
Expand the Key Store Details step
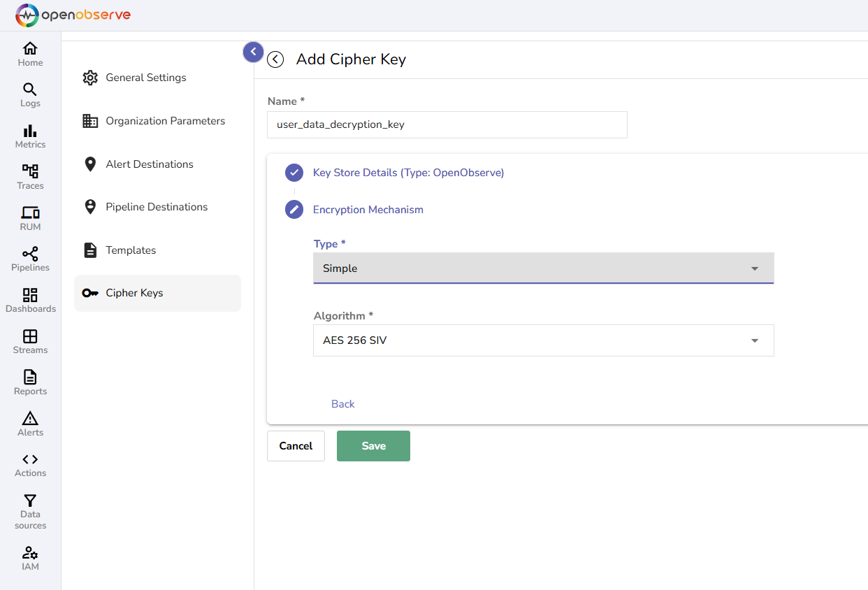(x=408, y=172)
